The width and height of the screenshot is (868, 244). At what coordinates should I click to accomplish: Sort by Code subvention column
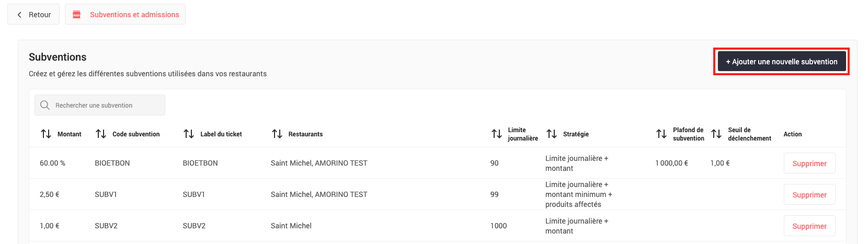click(x=101, y=134)
